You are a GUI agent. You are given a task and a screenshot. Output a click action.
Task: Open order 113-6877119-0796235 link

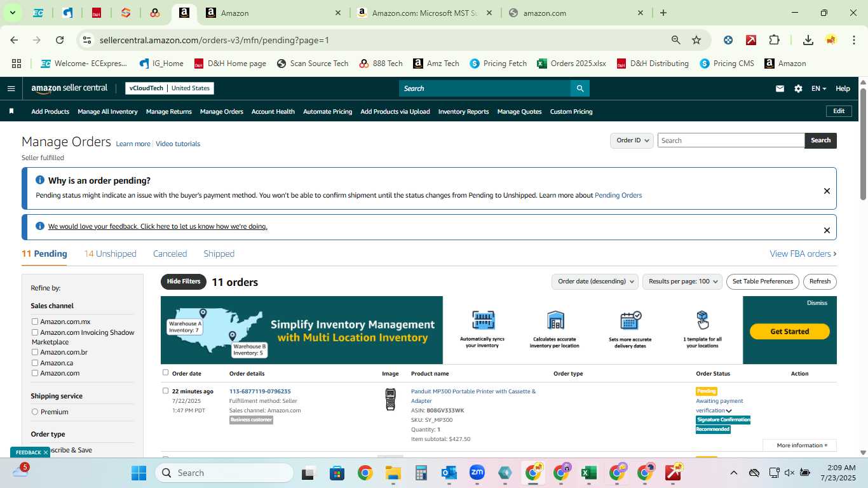coord(260,391)
